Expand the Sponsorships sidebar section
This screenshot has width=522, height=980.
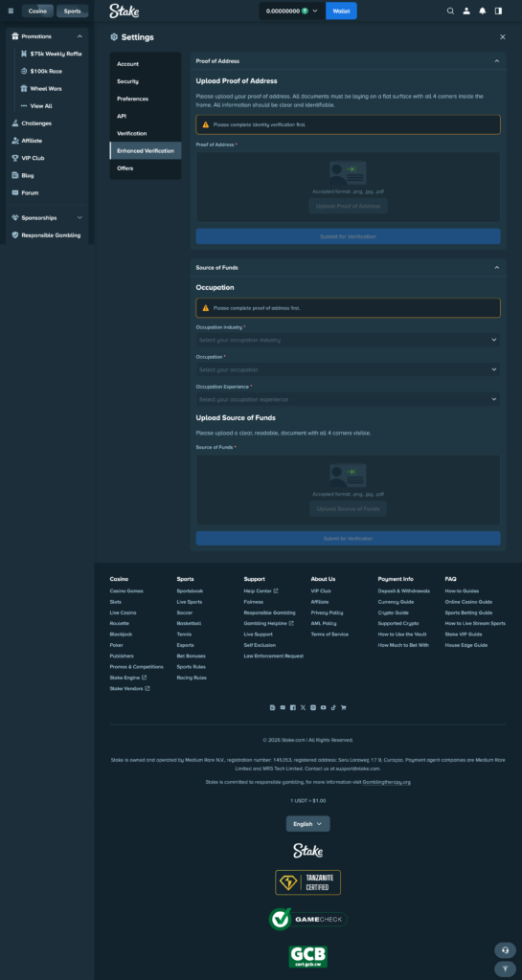[79, 217]
